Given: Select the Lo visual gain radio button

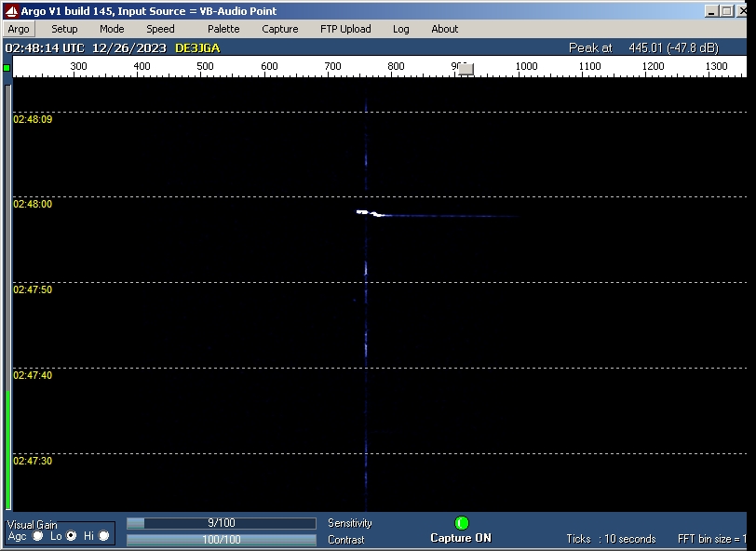Looking at the screenshot, I should [x=71, y=535].
